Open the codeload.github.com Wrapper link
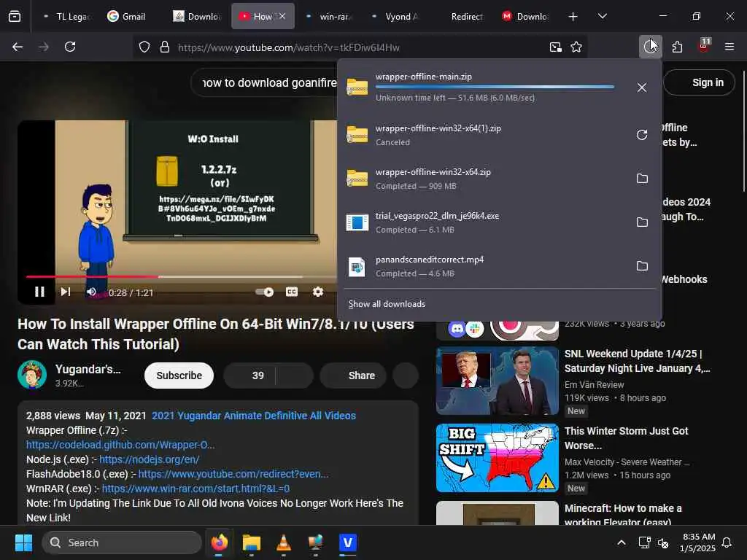The image size is (747, 560). (x=120, y=445)
